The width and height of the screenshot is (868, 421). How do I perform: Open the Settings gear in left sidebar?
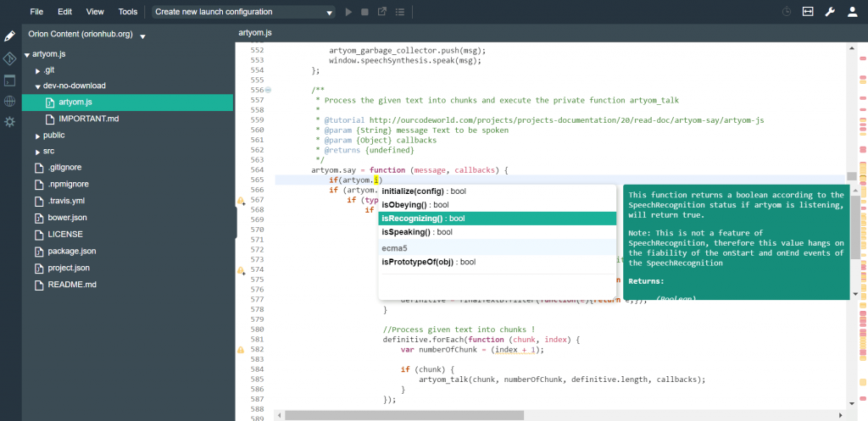(9, 122)
